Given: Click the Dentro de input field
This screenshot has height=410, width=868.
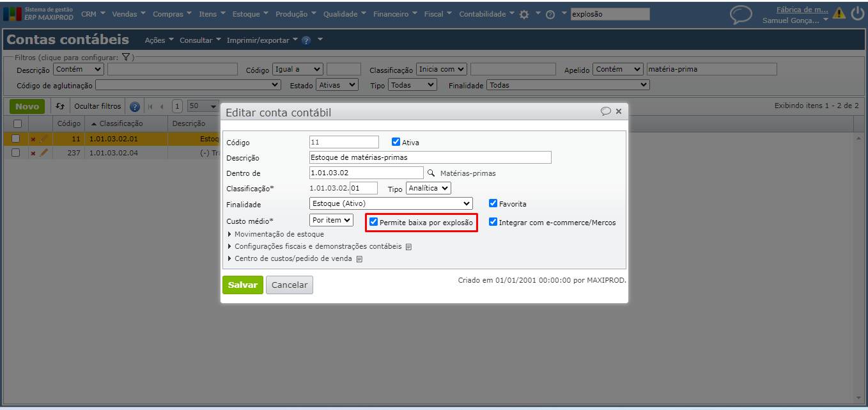Looking at the screenshot, I should 366,173.
